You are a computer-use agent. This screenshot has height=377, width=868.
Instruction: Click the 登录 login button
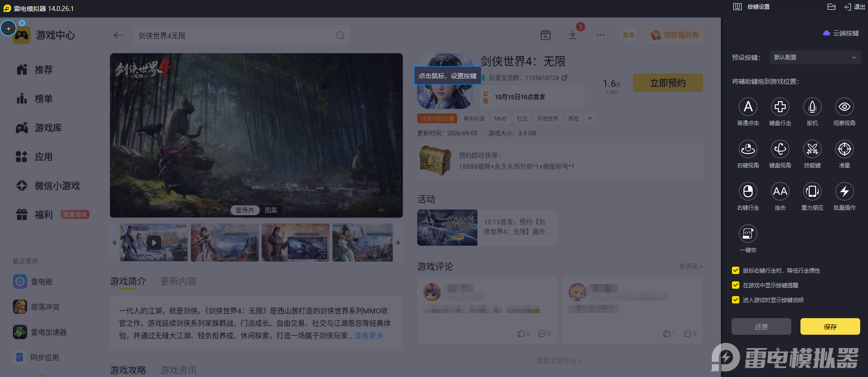click(x=629, y=35)
